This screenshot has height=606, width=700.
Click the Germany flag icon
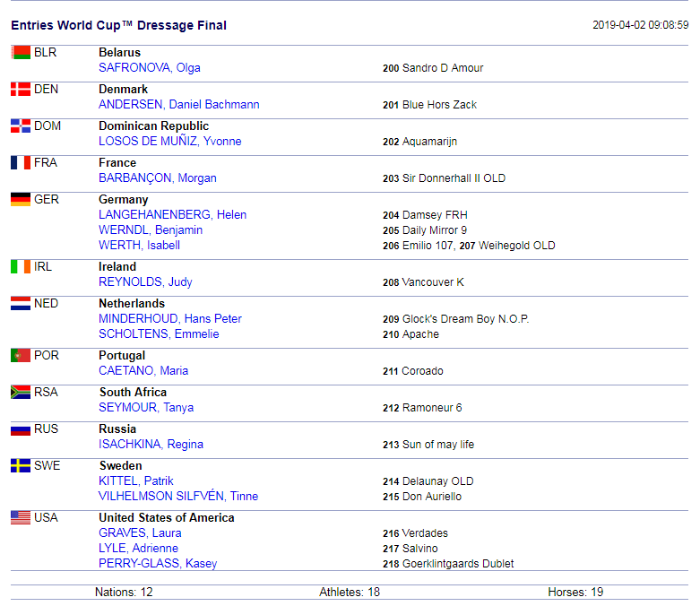[x=21, y=199]
